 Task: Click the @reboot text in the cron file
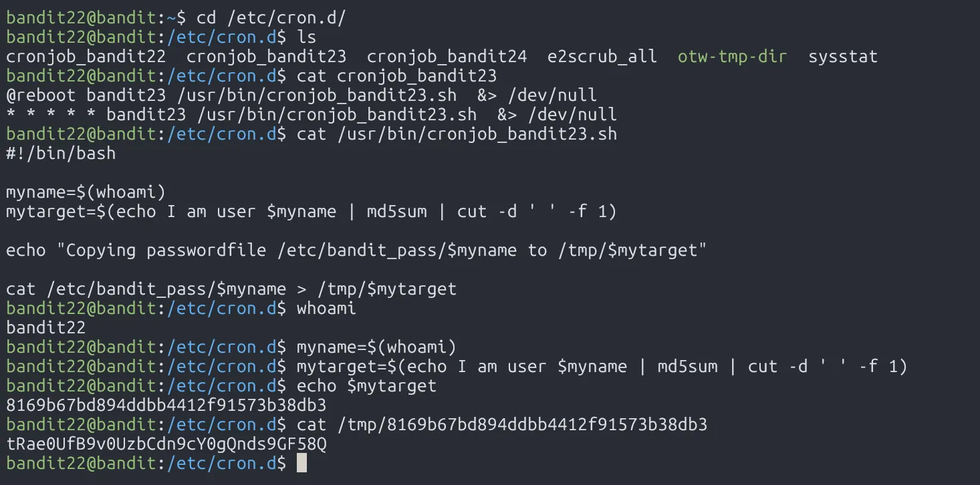(x=41, y=95)
